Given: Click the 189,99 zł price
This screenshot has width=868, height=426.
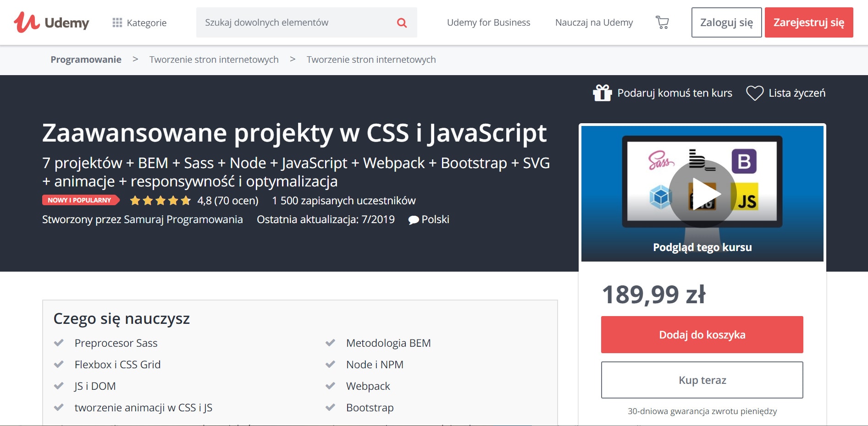Looking at the screenshot, I should pyautogui.click(x=654, y=295).
